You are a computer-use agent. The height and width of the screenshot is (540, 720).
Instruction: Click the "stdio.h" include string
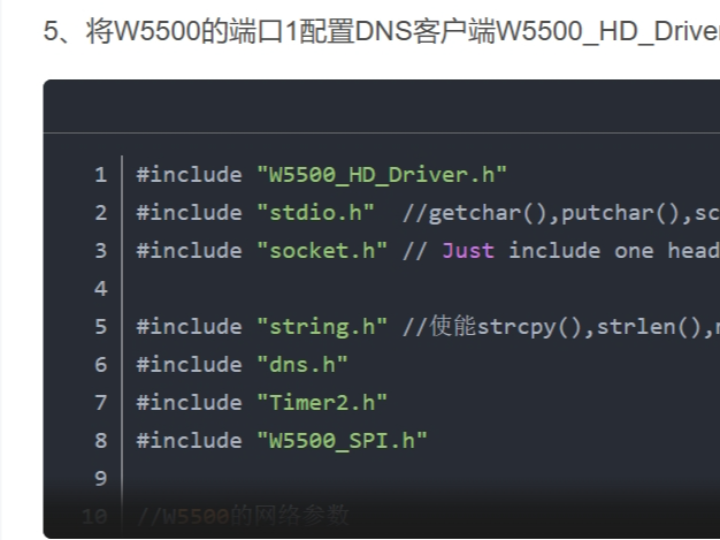(315, 213)
